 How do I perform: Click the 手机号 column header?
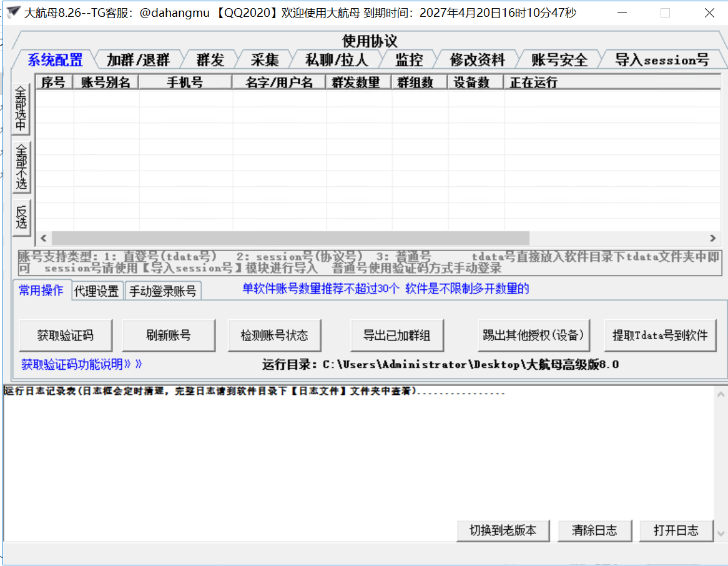185,82
